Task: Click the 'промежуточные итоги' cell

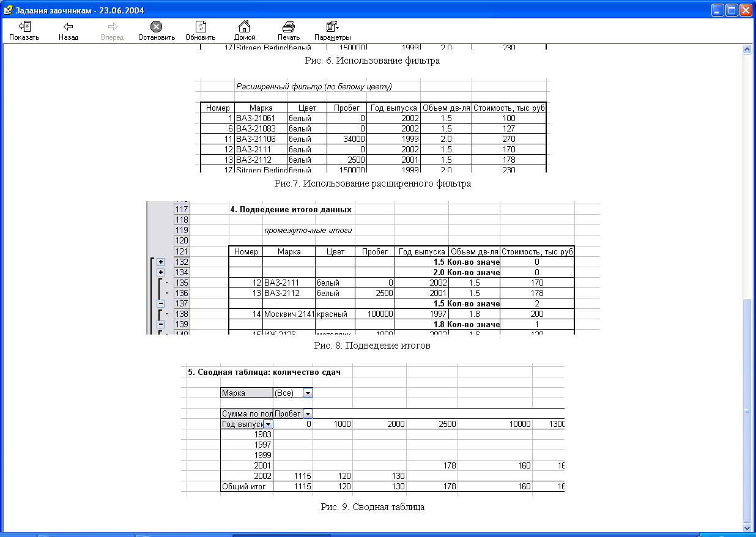Action: tap(308, 231)
